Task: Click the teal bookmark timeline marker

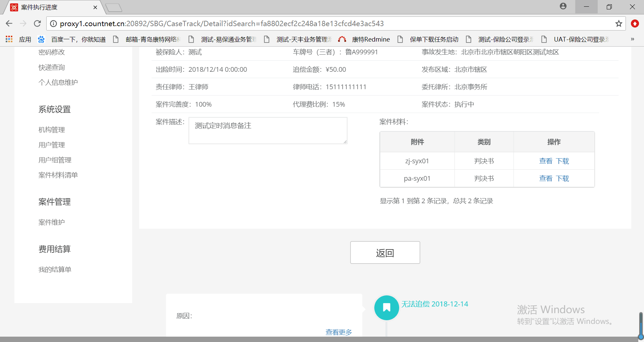Action: pyautogui.click(x=386, y=307)
